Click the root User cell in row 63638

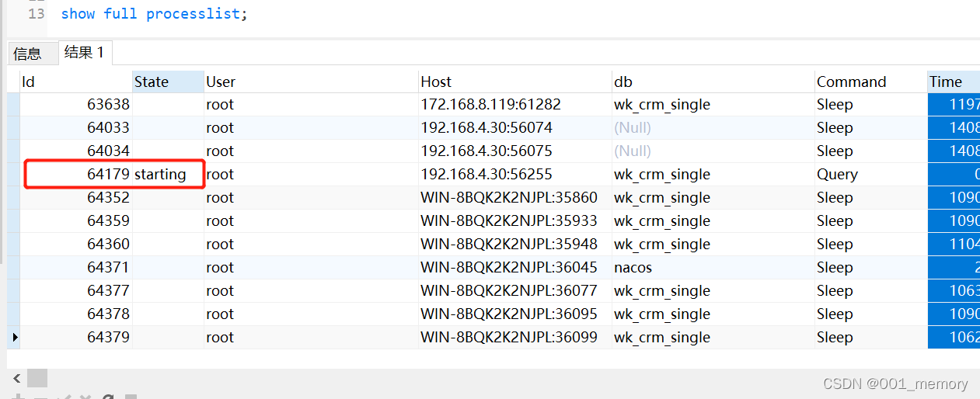(311, 104)
